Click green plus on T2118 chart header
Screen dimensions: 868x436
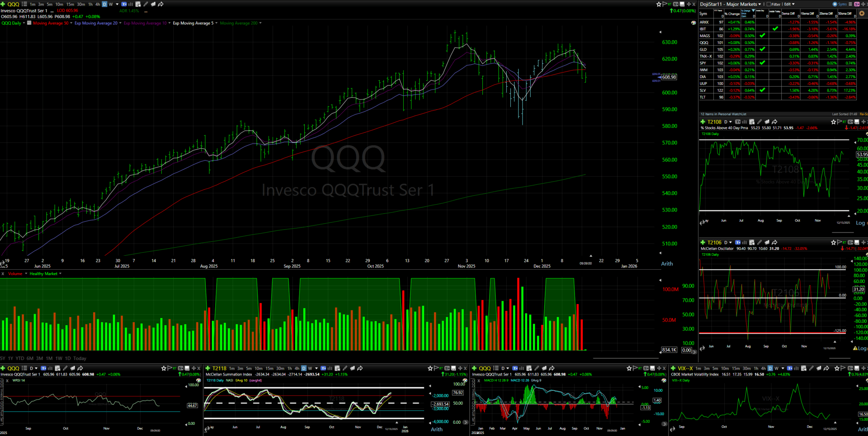click(208, 368)
